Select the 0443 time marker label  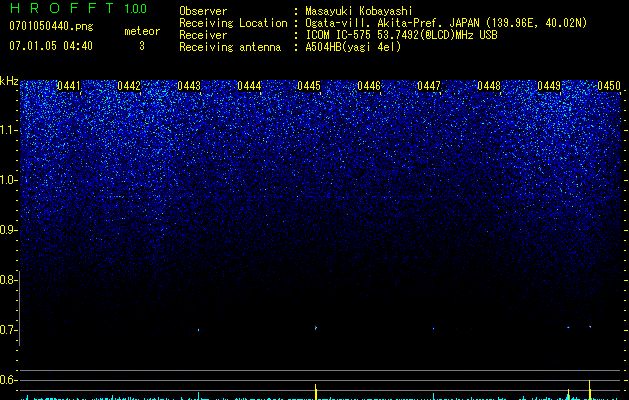pyautogui.click(x=189, y=86)
